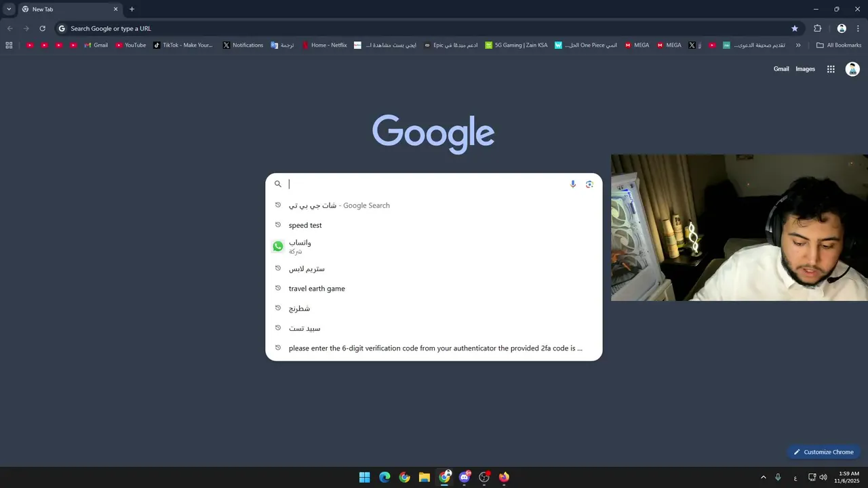Open the Extensions puzzle icon
The width and height of the screenshot is (868, 488).
tap(818, 28)
